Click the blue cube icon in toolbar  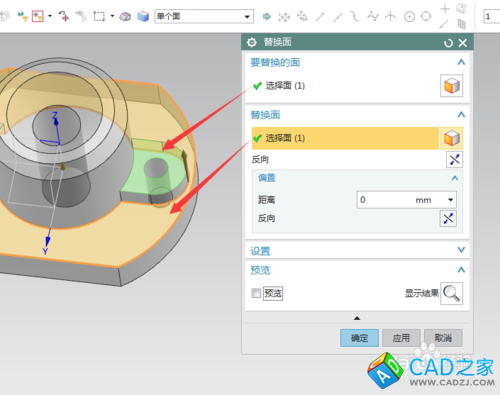coord(143,16)
